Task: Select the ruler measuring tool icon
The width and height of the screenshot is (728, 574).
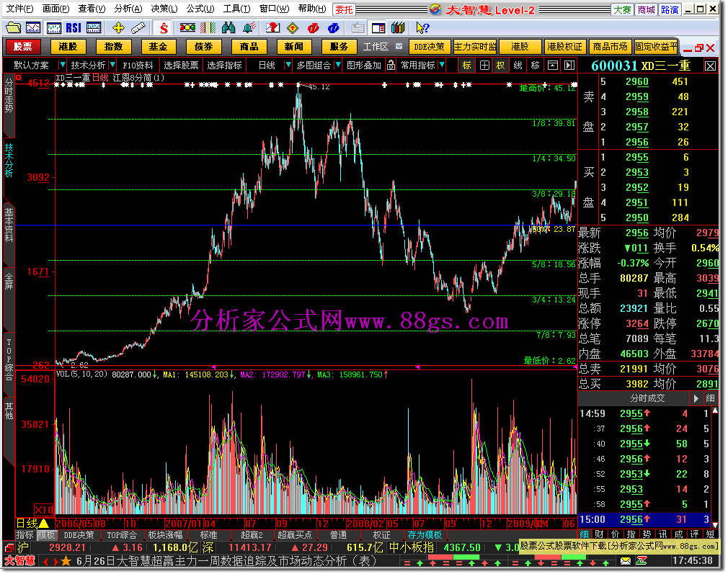Action: (x=138, y=28)
